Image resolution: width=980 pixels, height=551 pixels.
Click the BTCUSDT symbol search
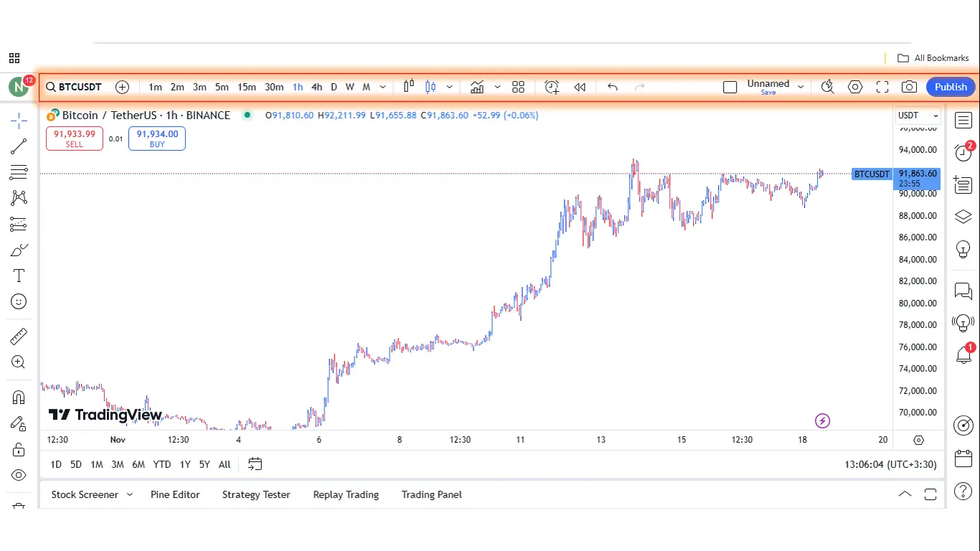74,87
